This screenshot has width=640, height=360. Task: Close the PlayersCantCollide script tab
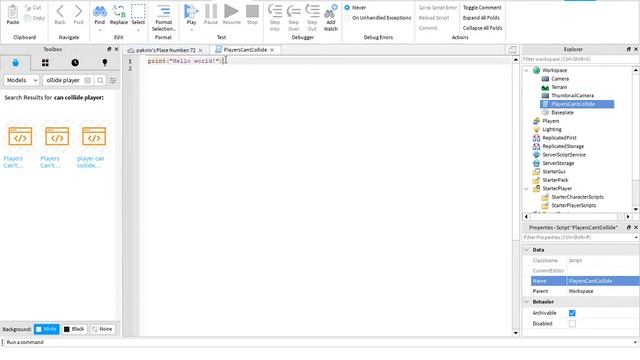point(272,50)
